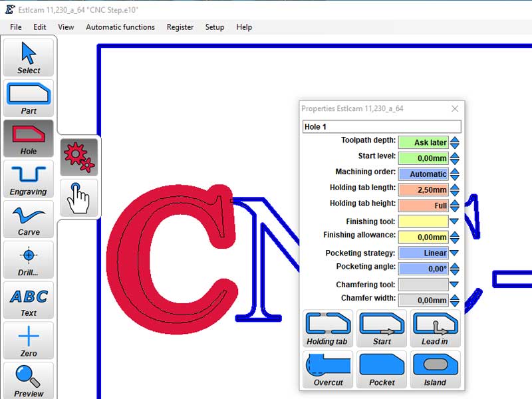
Task: Expand the Chamfering tool dropdown
Action: [455, 285]
